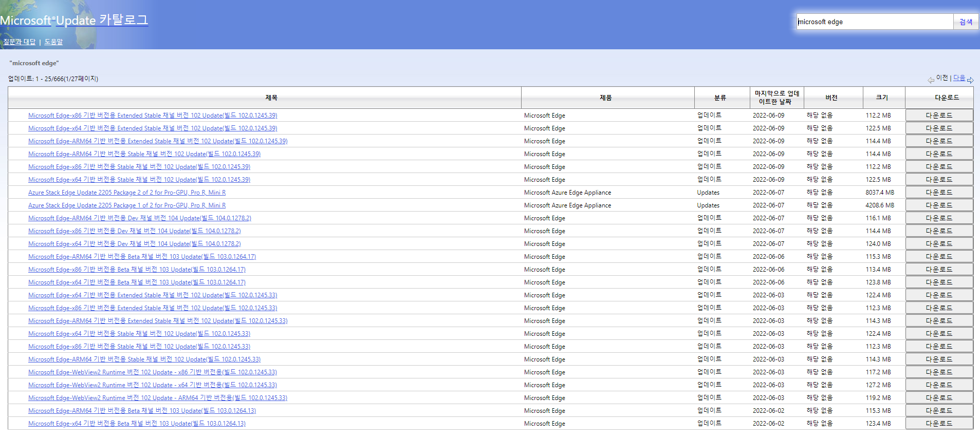Open Edge-ARM64 Beta 103.0.1264.13 update link
Screen dimensions: 980x438
point(142,411)
